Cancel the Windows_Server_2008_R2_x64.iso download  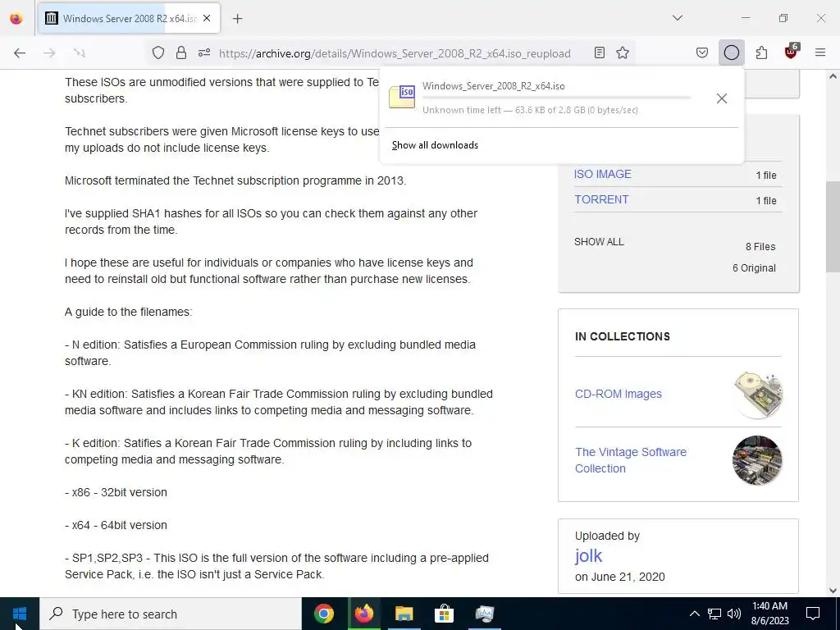click(x=722, y=98)
